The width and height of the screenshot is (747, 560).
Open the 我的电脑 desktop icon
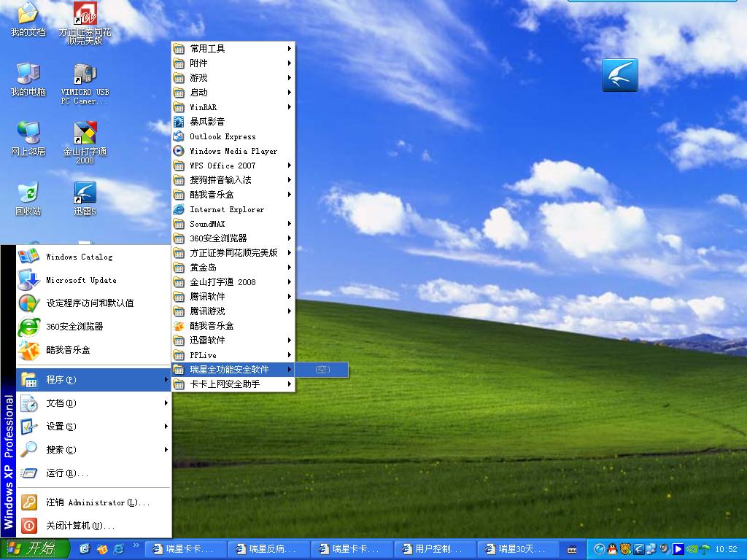[28, 75]
